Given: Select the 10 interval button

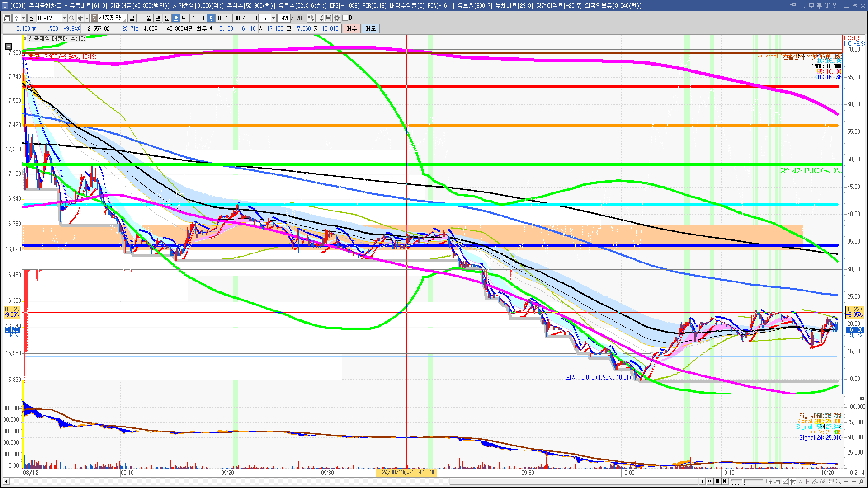Looking at the screenshot, I should coord(220,18).
